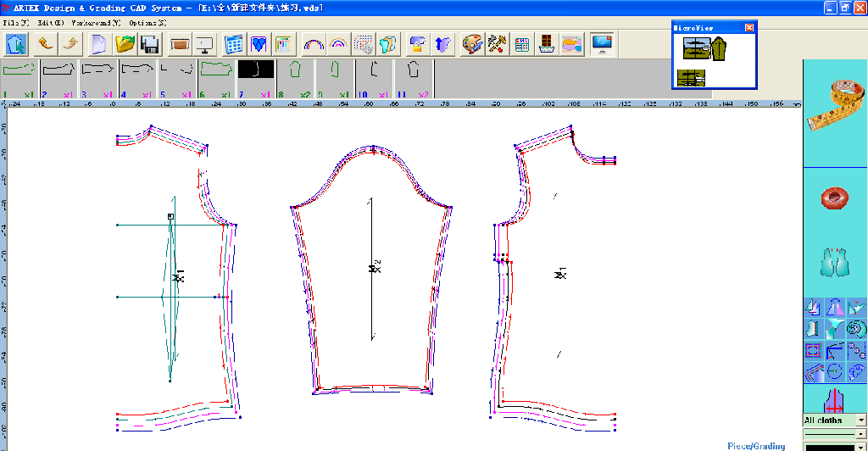
Task: Click the calendar grid toolbar icon
Action: [233, 43]
